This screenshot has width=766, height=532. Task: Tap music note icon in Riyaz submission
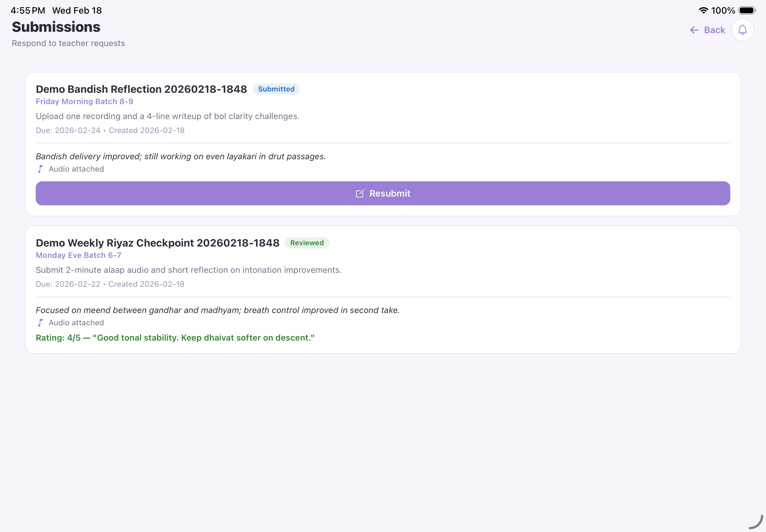(x=40, y=323)
